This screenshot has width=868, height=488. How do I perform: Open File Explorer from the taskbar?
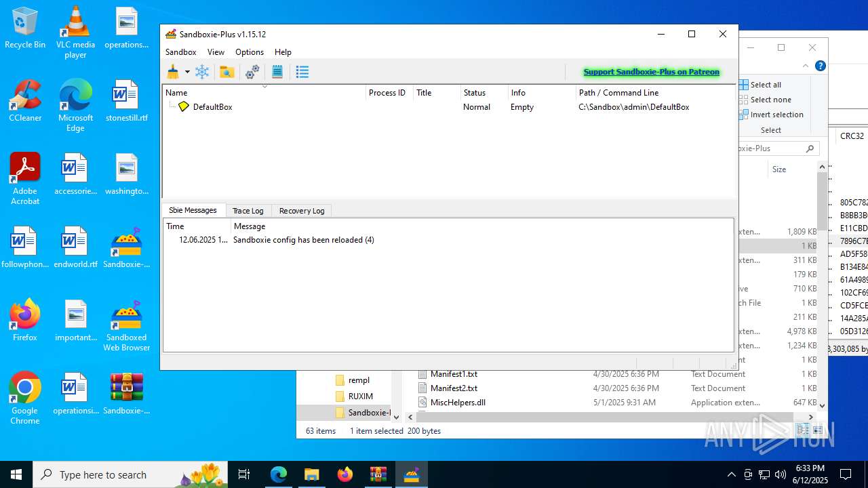(x=312, y=474)
